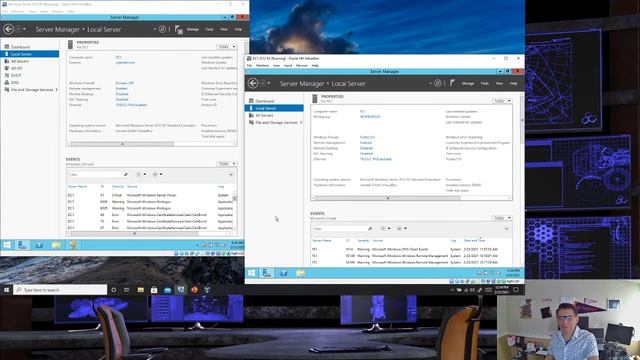The height and width of the screenshot is (360, 640).
Task: Open host Windows Start menu
Action: (7, 290)
